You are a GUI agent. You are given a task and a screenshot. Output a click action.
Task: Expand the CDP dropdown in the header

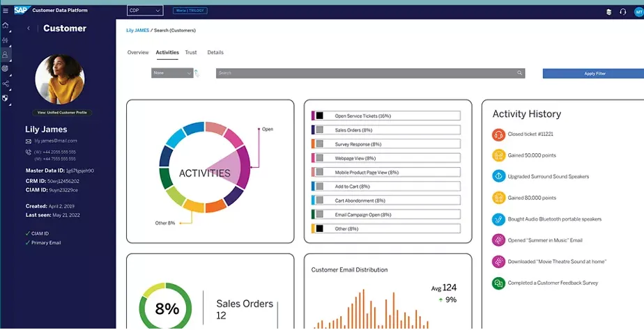point(145,10)
